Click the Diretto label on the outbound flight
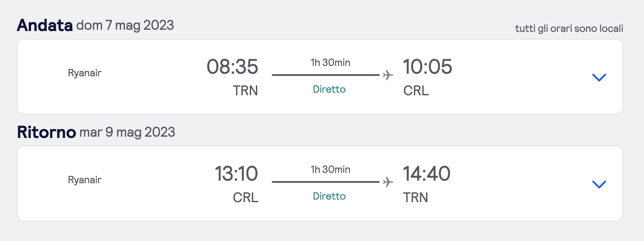 point(329,90)
